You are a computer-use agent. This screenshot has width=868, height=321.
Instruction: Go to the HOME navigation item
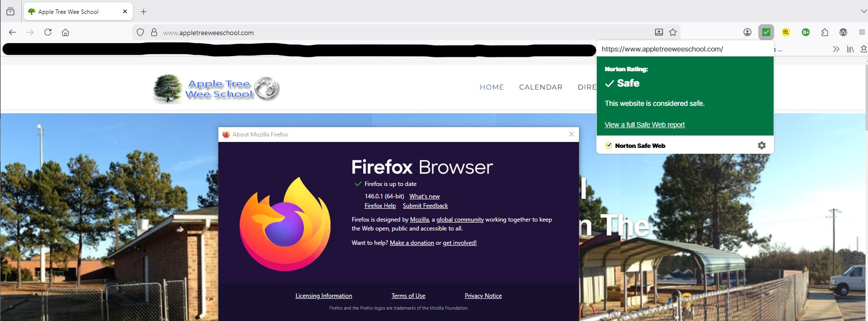[492, 87]
